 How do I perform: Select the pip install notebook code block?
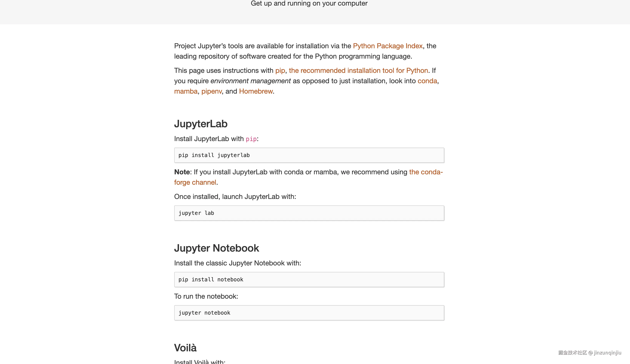[309, 280]
